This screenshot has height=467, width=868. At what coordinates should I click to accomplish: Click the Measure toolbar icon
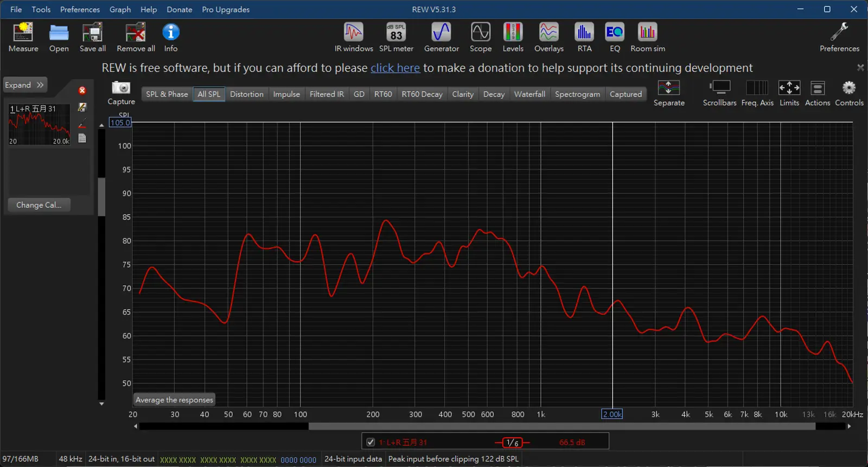click(x=23, y=37)
